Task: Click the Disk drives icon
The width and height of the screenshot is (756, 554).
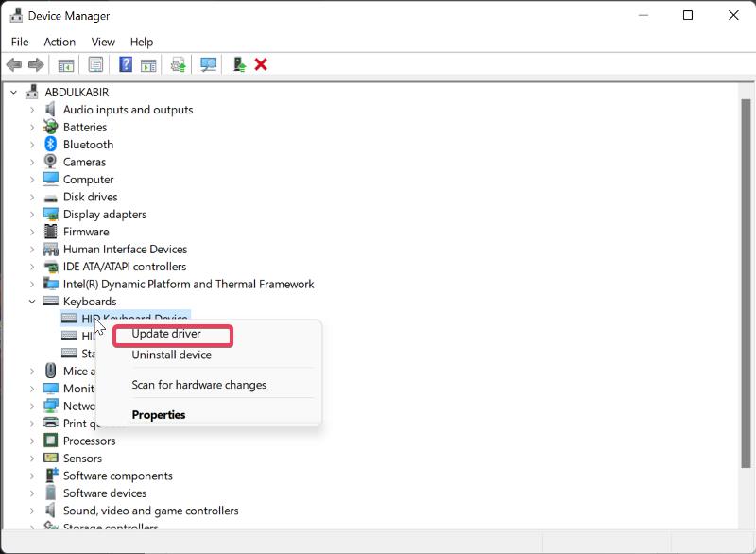Action: (x=50, y=198)
